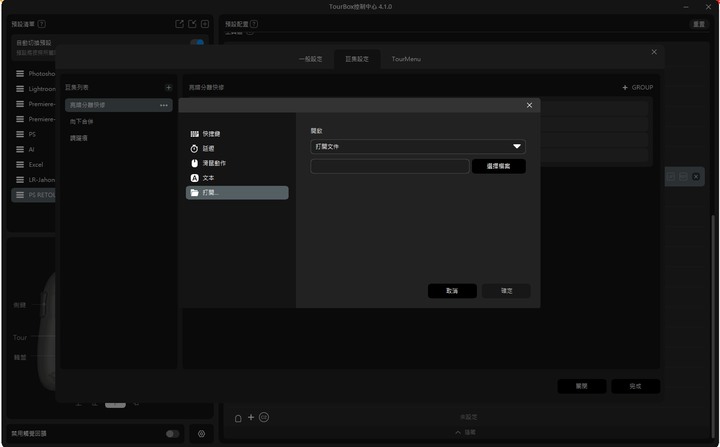Click the 選擇檔案 choose file button
This screenshot has height=447, width=720.
pos(498,166)
